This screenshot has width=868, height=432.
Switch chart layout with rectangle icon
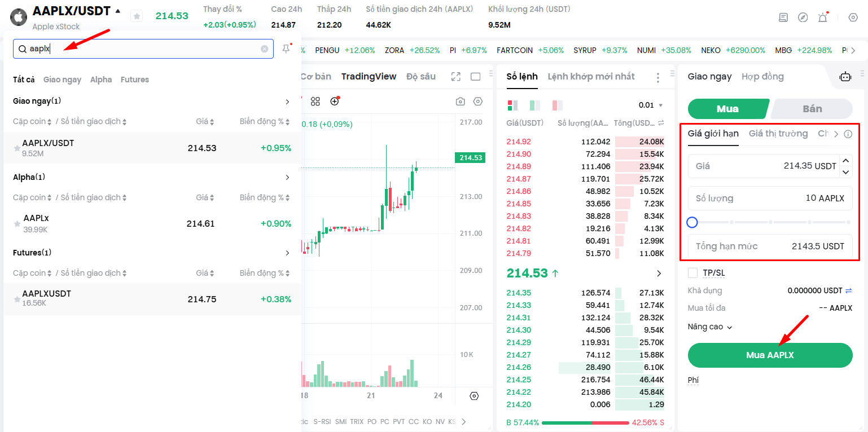point(475,77)
